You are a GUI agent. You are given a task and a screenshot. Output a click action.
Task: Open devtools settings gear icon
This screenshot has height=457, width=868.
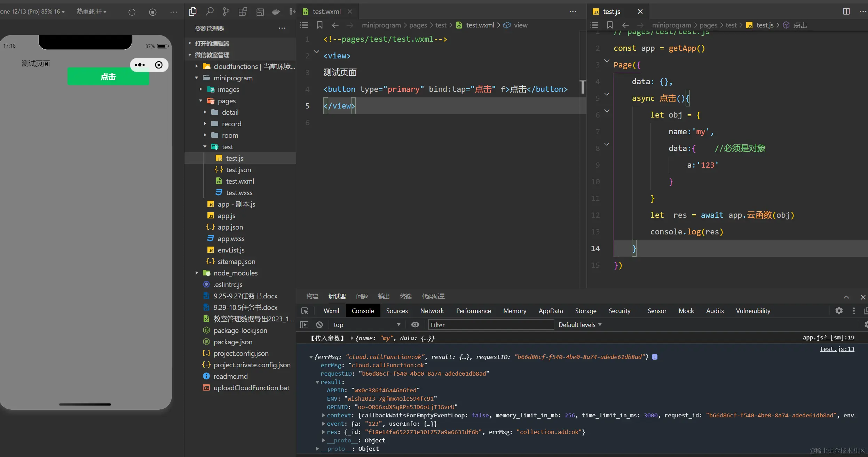pos(839,311)
